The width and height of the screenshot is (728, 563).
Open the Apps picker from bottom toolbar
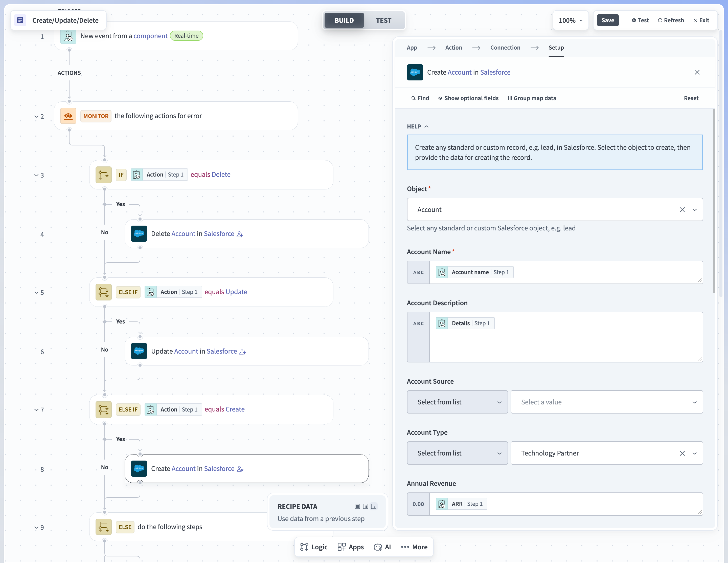click(x=351, y=547)
